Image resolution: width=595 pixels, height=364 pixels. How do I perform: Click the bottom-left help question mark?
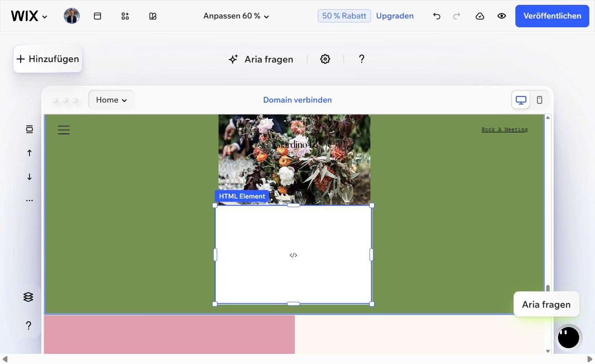click(x=28, y=326)
